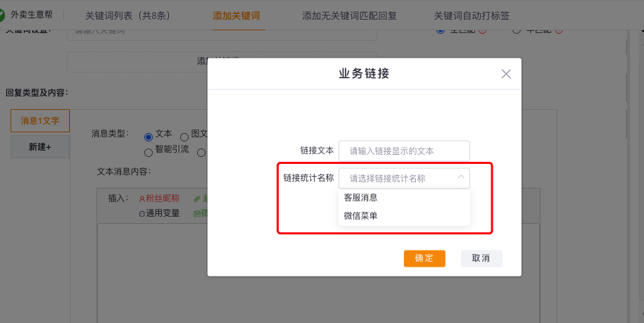Click the orange 确定 button

[x=424, y=258]
